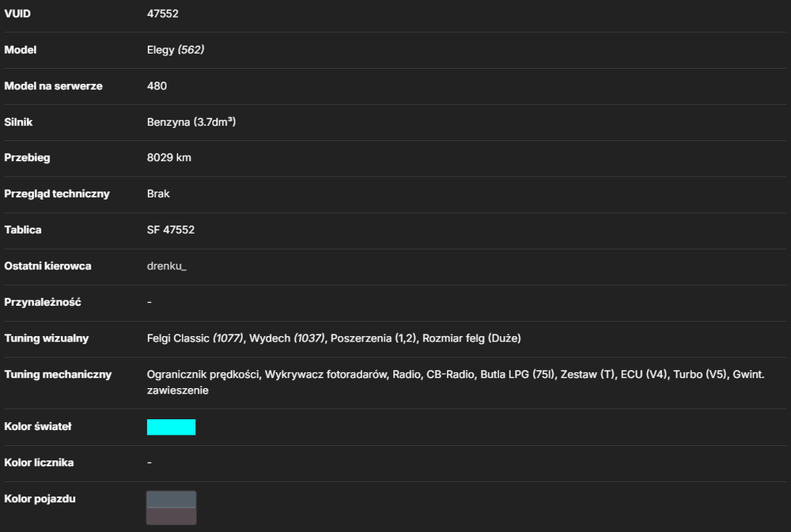Select the plate number SF 47552
This screenshot has height=532, width=791.
tap(171, 230)
